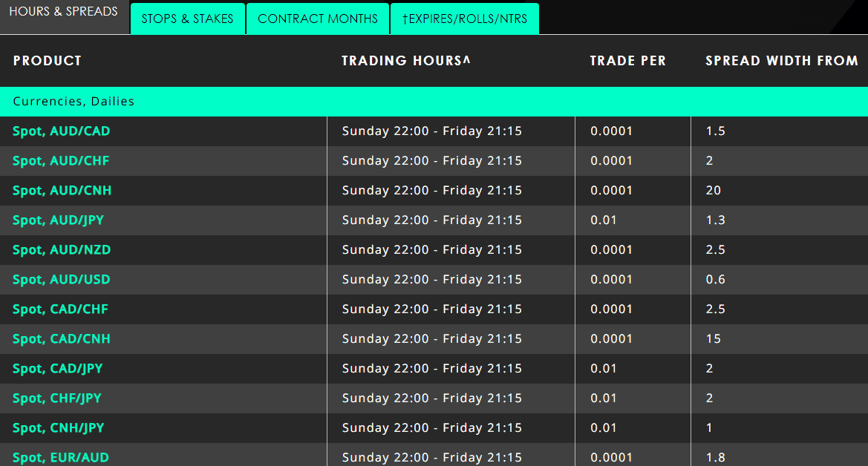Open the Expires/Rolls/NTRs tab
The width and height of the screenshot is (868, 466).
pos(465,19)
